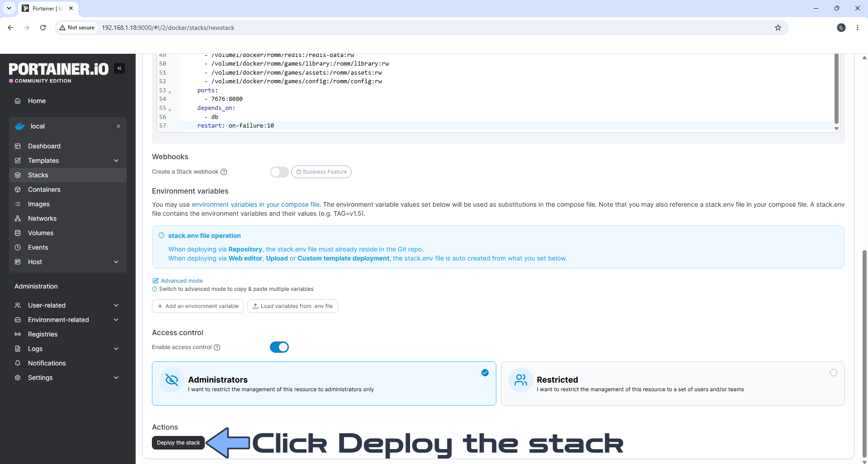The image size is (868, 464).
Task: Click the code editor vertical scrollbar
Action: click(836, 89)
